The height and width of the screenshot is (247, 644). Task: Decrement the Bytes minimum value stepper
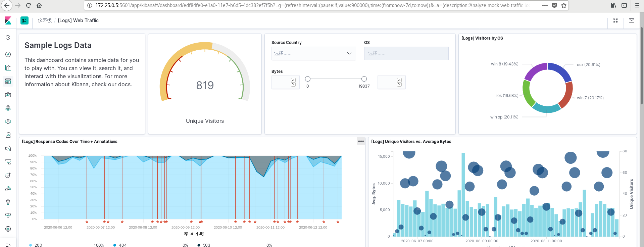click(293, 84)
